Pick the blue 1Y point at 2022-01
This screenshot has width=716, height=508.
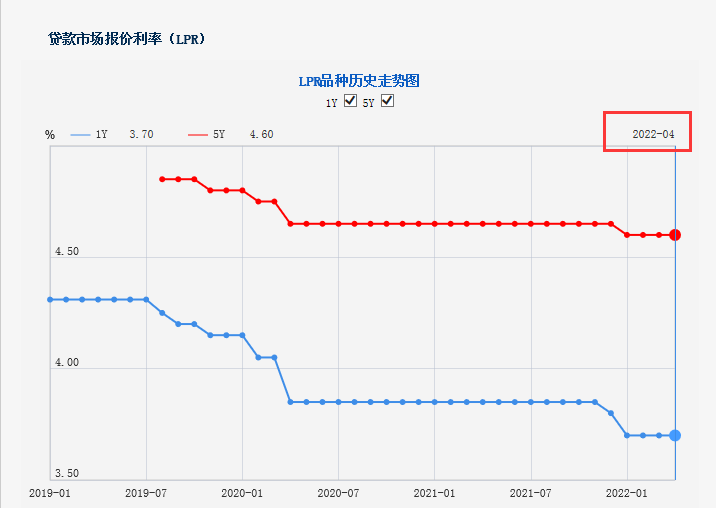coord(627,435)
